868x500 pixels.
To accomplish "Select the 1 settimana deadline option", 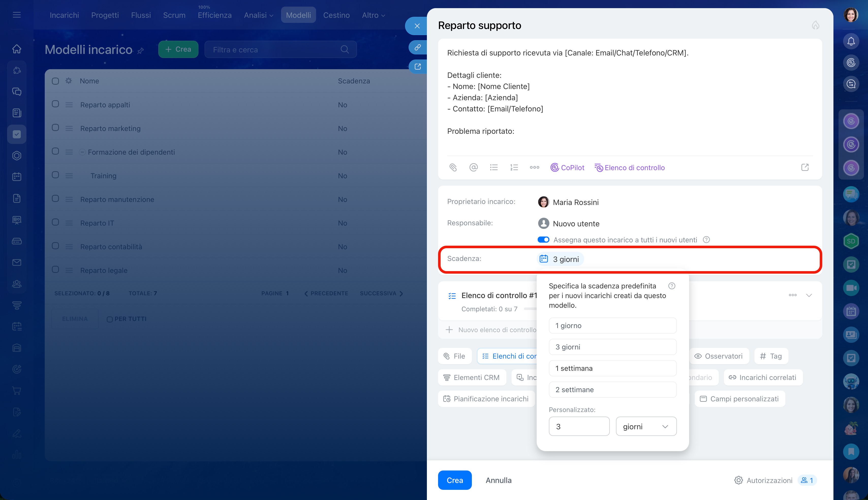I will (x=612, y=368).
